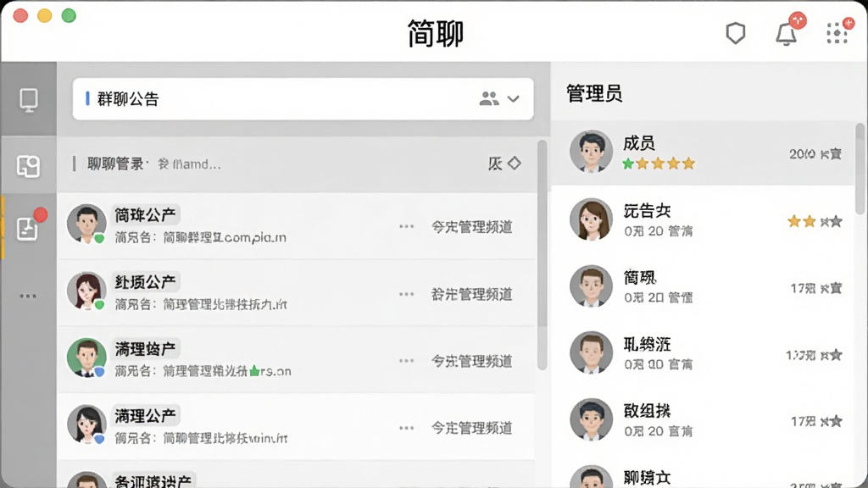Image resolution: width=868 pixels, height=488 pixels.
Task: Click 敢组挨 member avatar
Action: click(591, 420)
